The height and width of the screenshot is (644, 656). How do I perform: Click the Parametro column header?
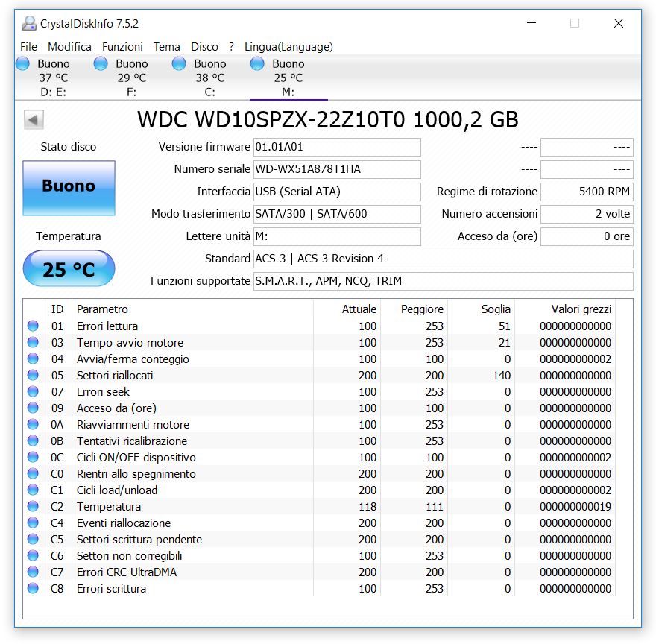click(x=192, y=309)
